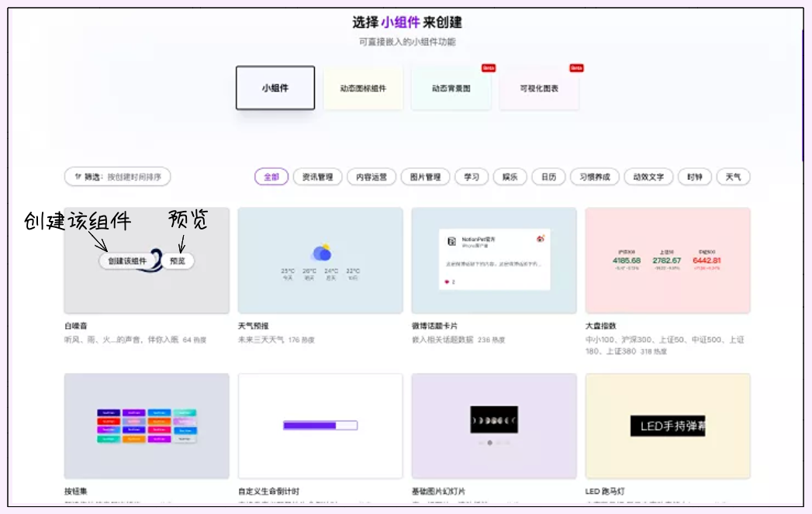The height and width of the screenshot is (514, 812).
Task: Click the 未来三天天气 description text
Action: point(261,340)
